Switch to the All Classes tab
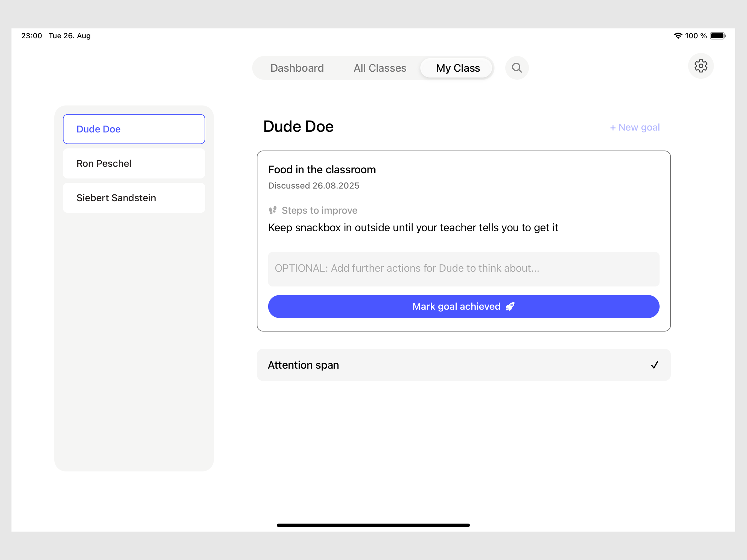747x560 pixels. pos(380,68)
